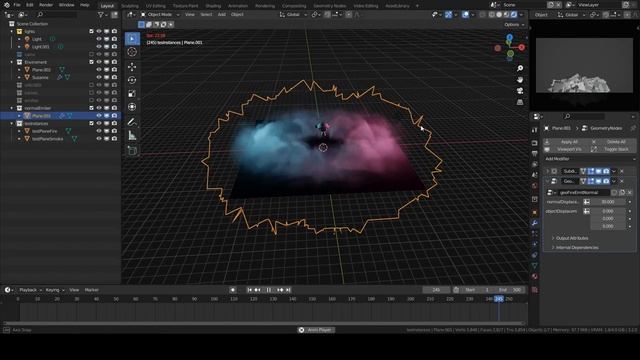Viewport: 640px width, 360px height.
Task: Click the outliner search field
Action: coord(57,14)
